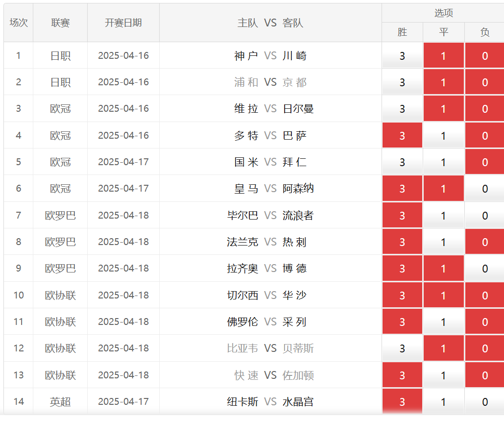The image size is (504, 421).
Task: Toggle draw option 1 for 浦和 vs 京都
Action: tap(444, 82)
